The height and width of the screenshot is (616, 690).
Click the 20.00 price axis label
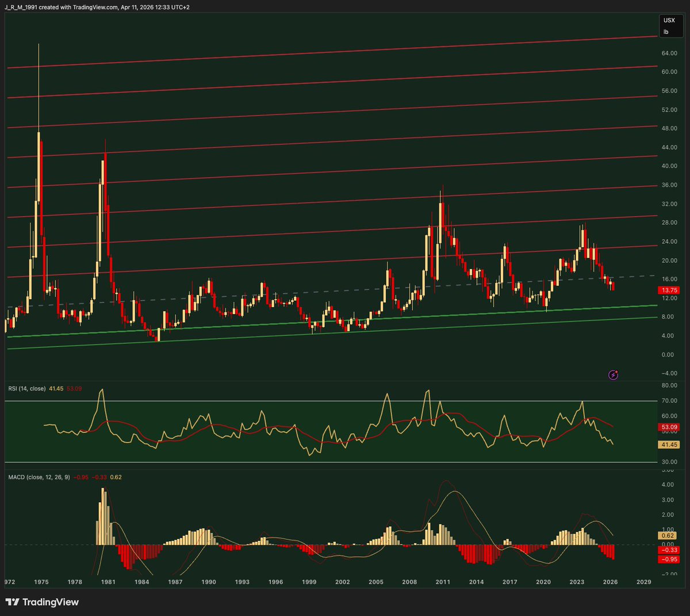(x=669, y=261)
